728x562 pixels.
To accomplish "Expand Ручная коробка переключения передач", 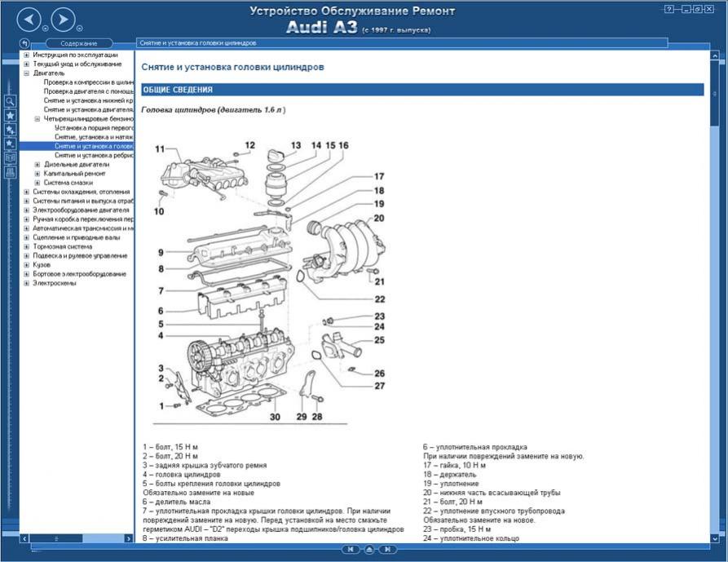I will click(26, 219).
